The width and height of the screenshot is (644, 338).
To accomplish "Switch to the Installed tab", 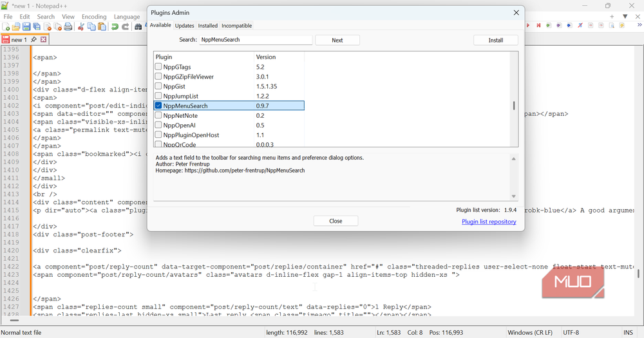I will click(x=208, y=26).
